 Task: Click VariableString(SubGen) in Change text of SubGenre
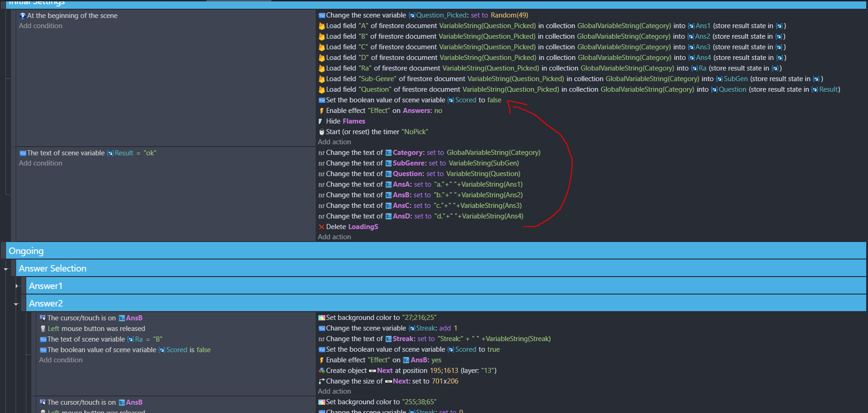tap(484, 164)
